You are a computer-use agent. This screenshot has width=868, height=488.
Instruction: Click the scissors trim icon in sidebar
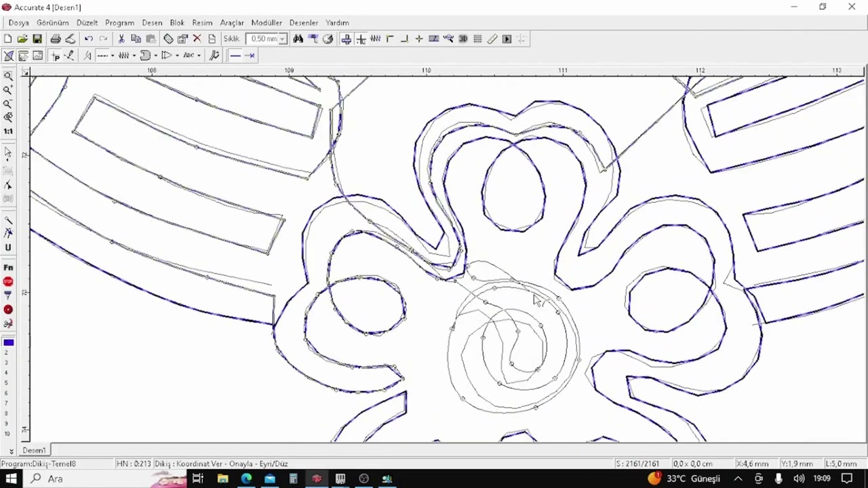8,323
